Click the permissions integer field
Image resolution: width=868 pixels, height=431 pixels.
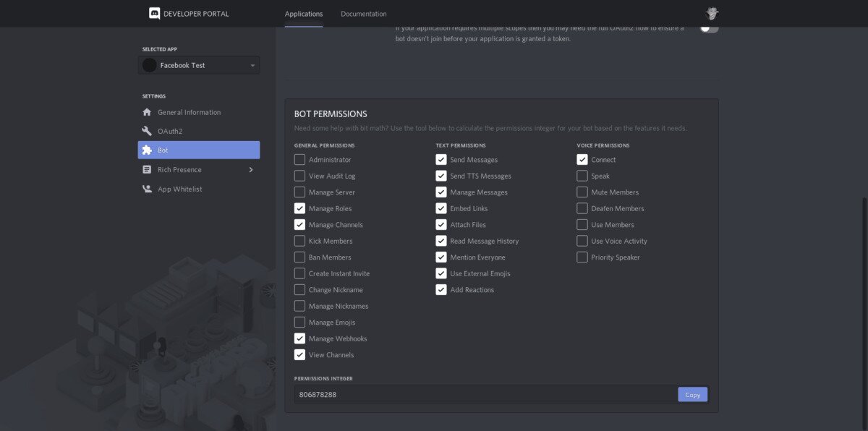[x=485, y=394]
